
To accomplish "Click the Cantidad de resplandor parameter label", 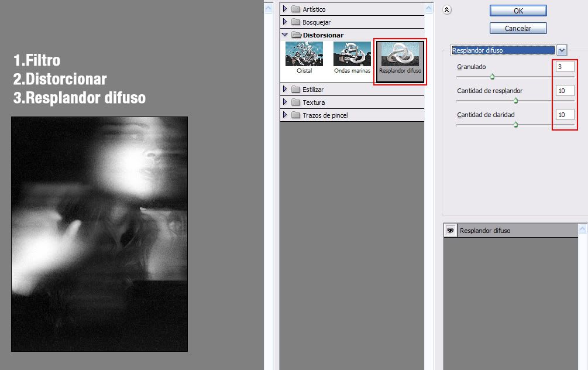I will tap(490, 91).
